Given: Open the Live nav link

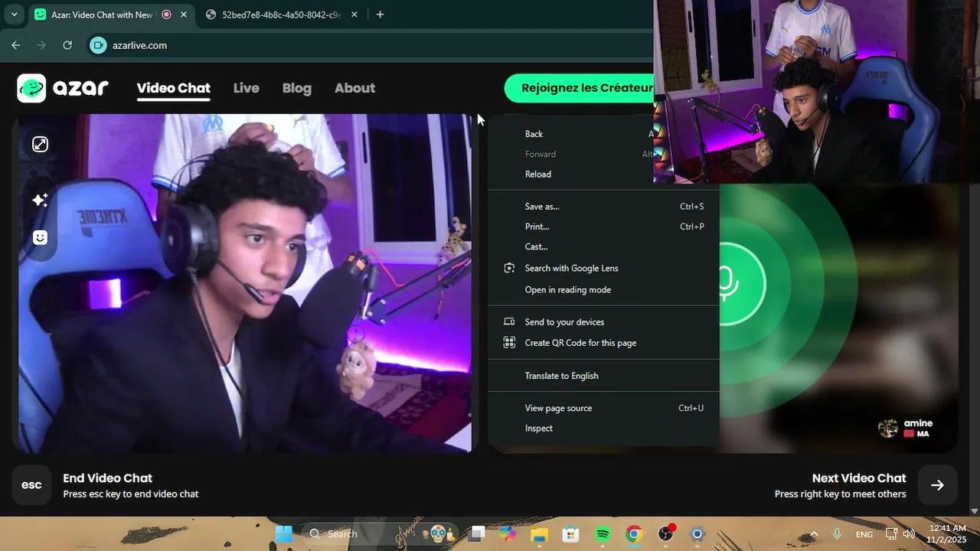Looking at the screenshot, I should coord(247,88).
